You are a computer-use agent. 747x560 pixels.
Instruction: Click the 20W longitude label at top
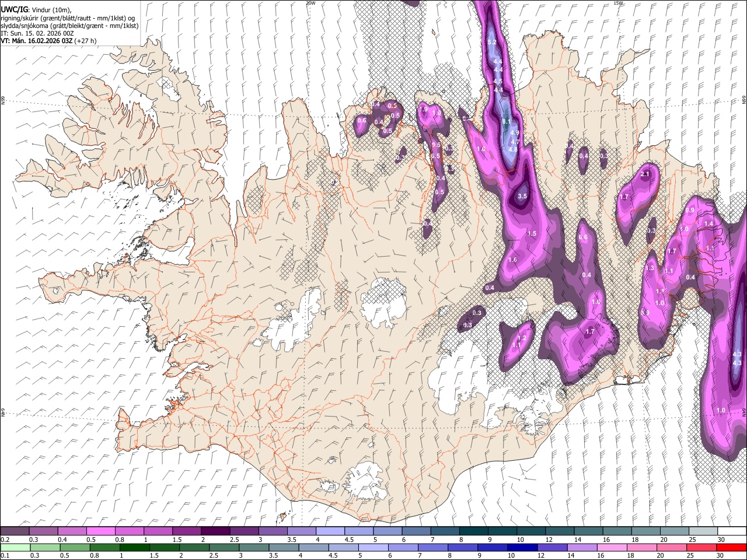click(x=310, y=3)
